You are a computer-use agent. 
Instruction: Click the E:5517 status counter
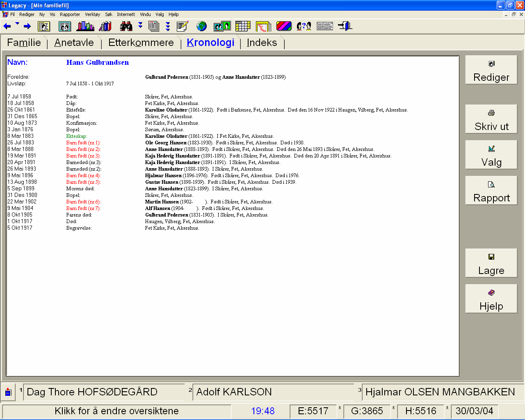[x=313, y=411]
